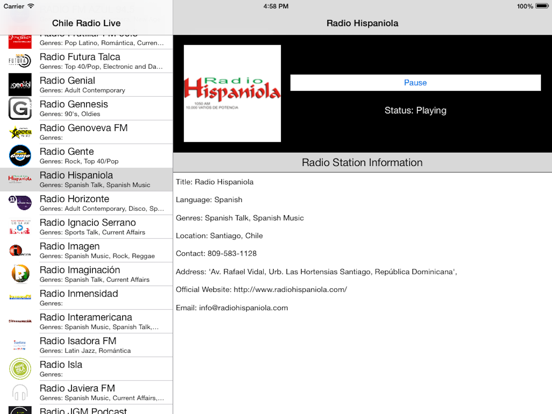The height and width of the screenshot is (414, 552).
Task: Choose Radio Hispaniola in the station list
Action: point(86,179)
